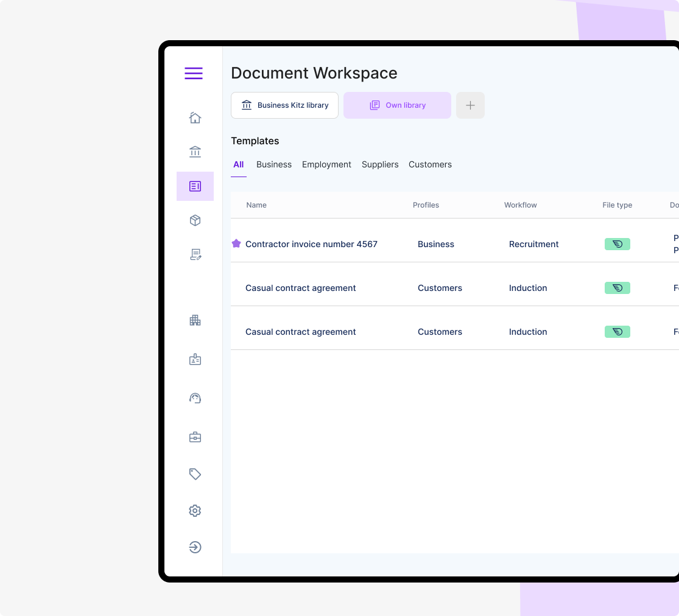Select the briefcase icon in the sidebar
The height and width of the screenshot is (616, 679).
coord(195,436)
